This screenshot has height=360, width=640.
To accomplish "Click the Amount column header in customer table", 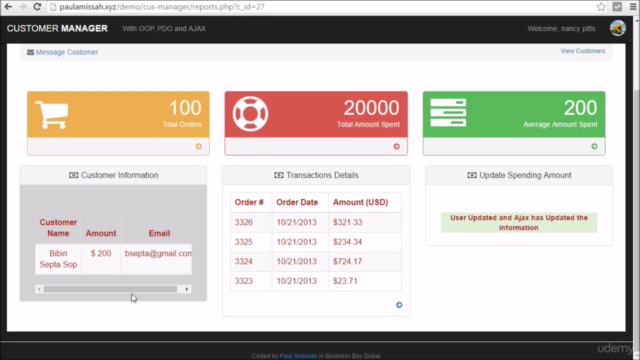I will point(101,233).
